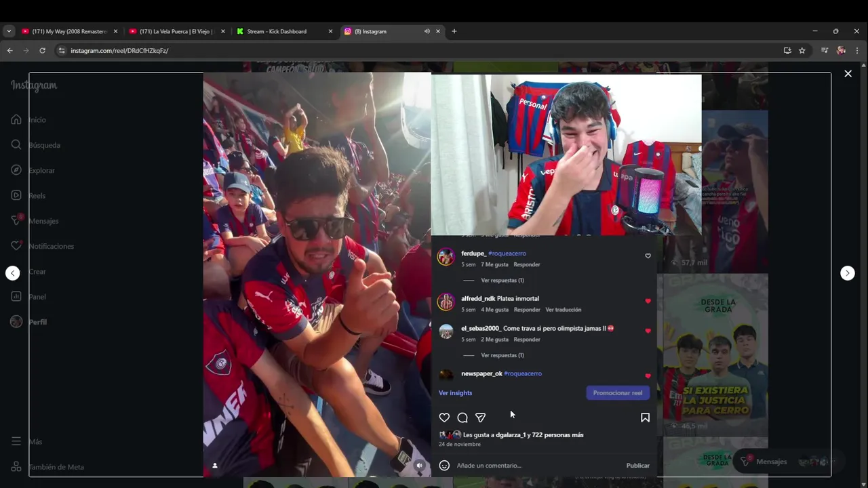Unlike newspaper_ok comment heart

[648, 376]
